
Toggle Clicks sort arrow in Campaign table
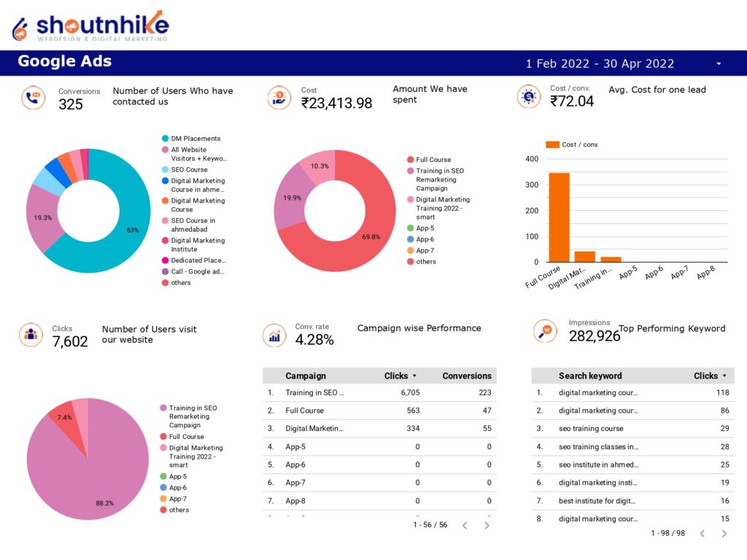tap(414, 376)
